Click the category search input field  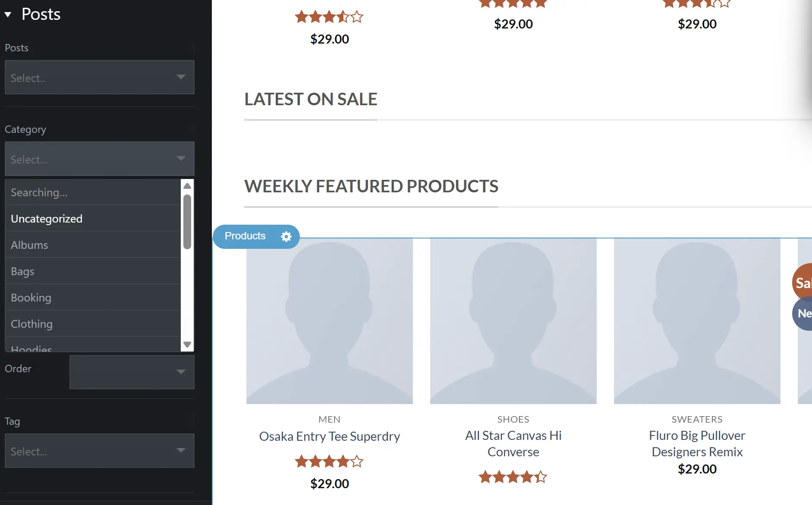93,192
